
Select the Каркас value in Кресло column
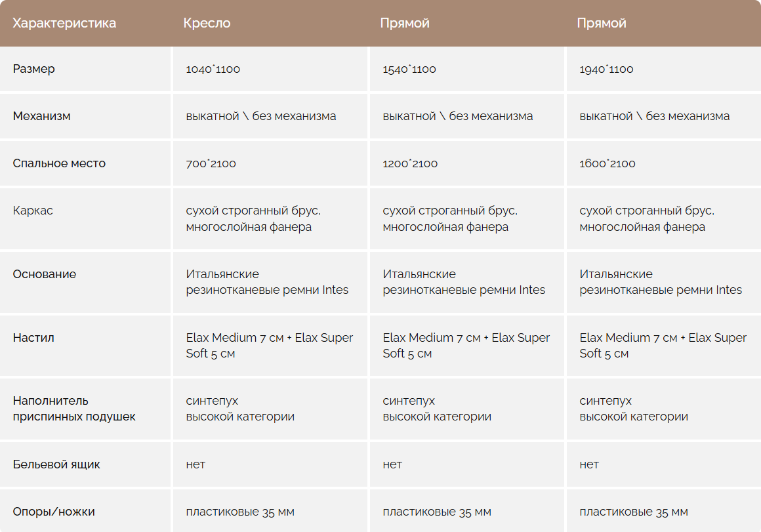(x=253, y=219)
